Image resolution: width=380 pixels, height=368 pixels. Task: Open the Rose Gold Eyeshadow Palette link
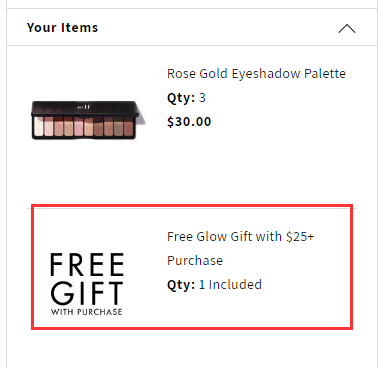coord(256,73)
